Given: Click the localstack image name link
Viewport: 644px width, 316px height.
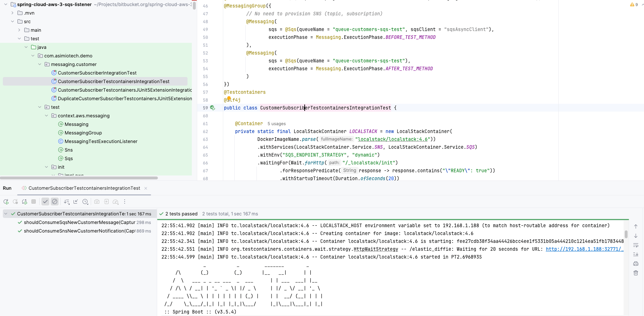Looking at the screenshot, I should click(393, 139).
